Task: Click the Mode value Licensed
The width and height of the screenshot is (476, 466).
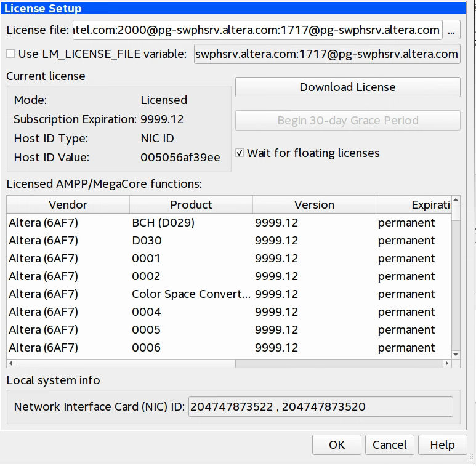Action: pos(164,100)
